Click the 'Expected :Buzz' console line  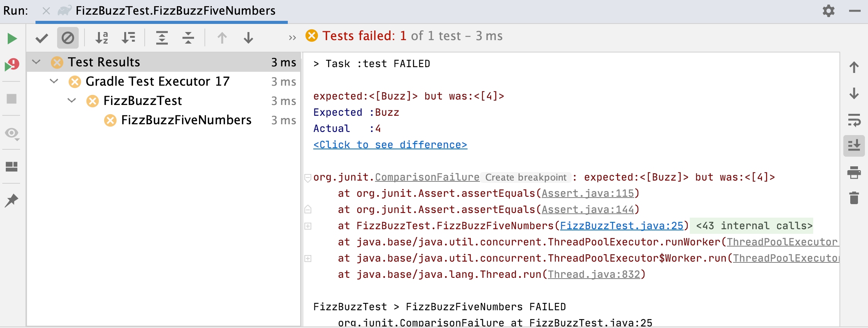[x=356, y=112]
